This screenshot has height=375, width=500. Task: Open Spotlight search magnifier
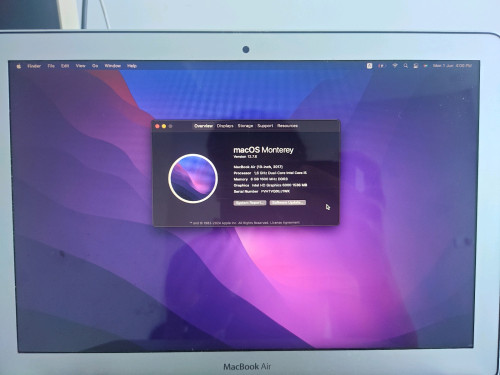(406, 66)
